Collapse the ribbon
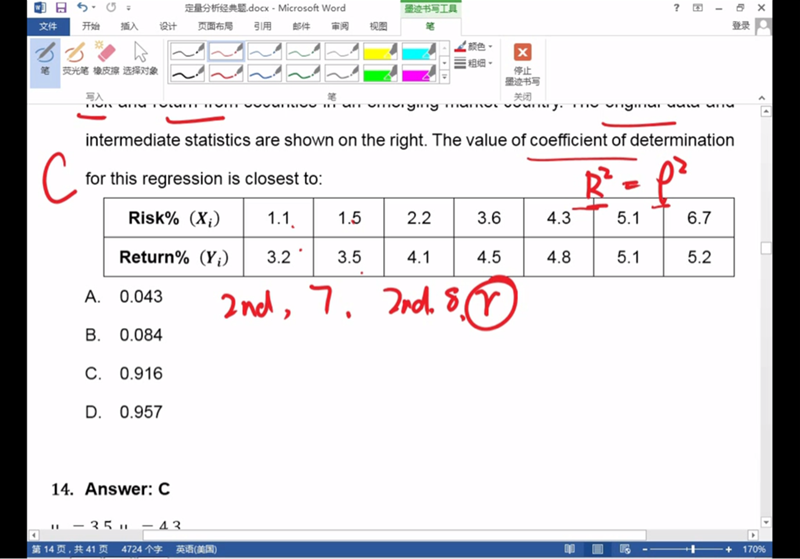Screen dimensions: 800x559 pos(762,97)
